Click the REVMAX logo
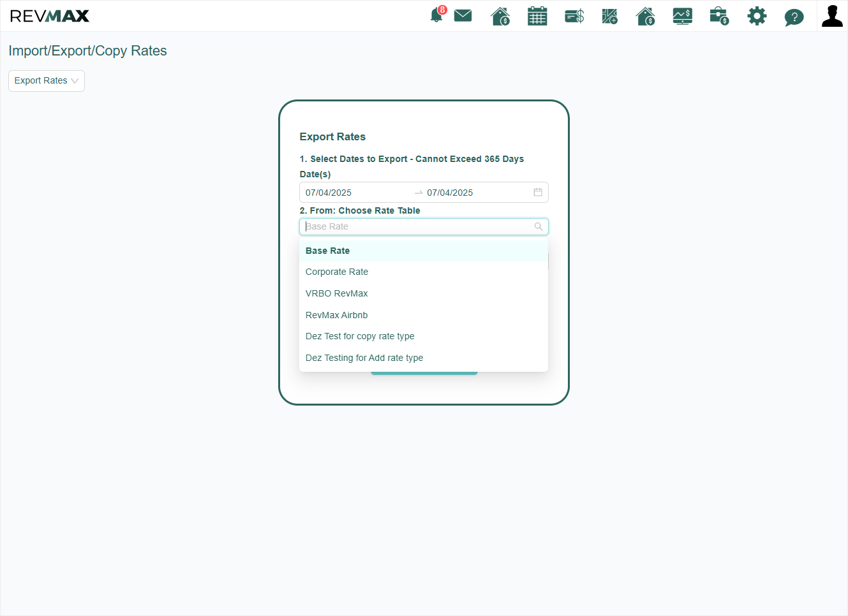The image size is (848, 616). pyautogui.click(x=50, y=16)
